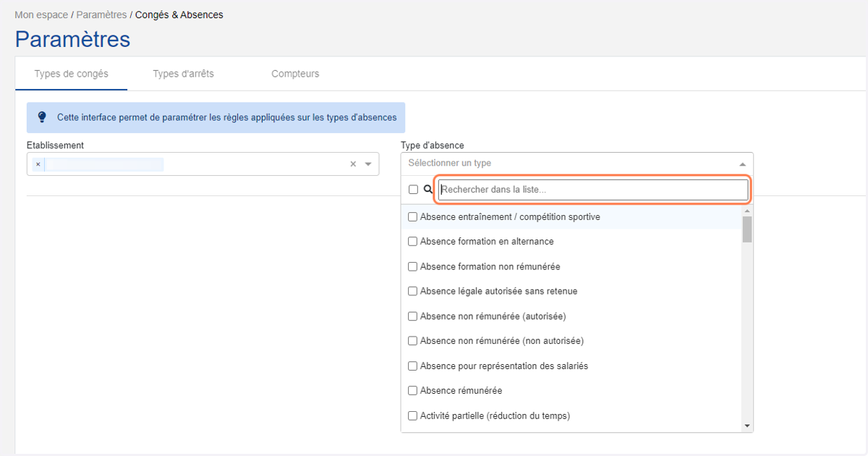868x456 pixels.
Task: Check Absence non rémunérée (non autorisée)
Action: 413,341
